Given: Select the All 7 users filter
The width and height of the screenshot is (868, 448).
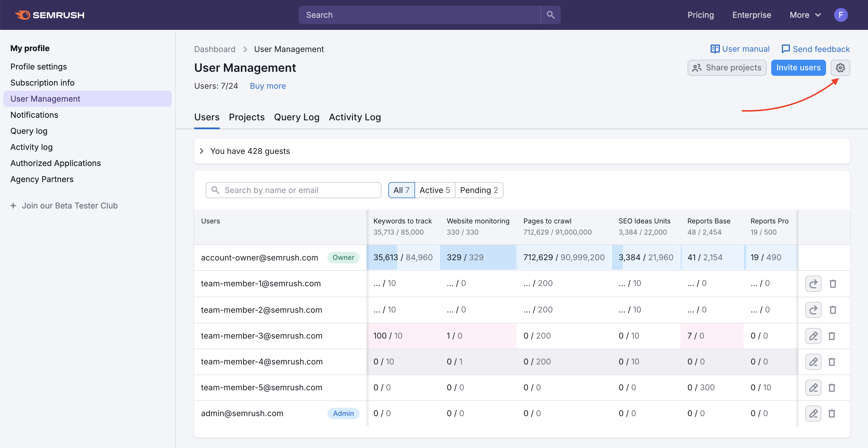Looking at the screenshot, I should tap(401, 190).
